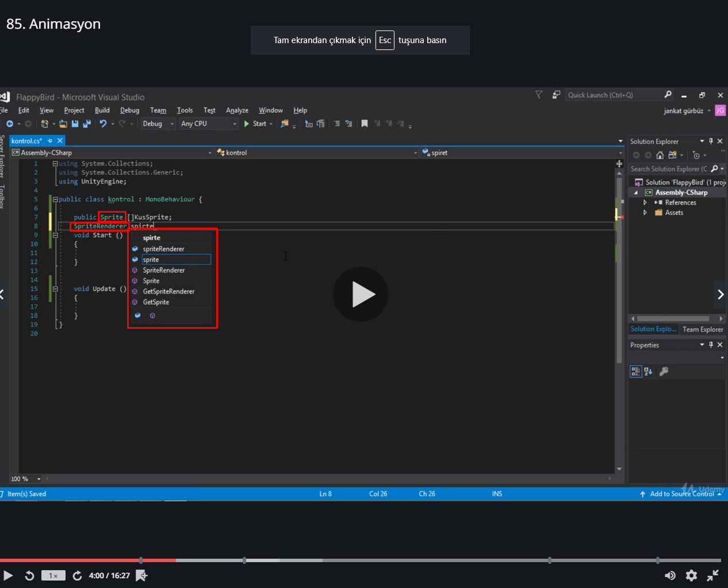The width and height of the screenshot is (728, 588).
Task: Click the send feedback icon
Action: pos(556,95)
